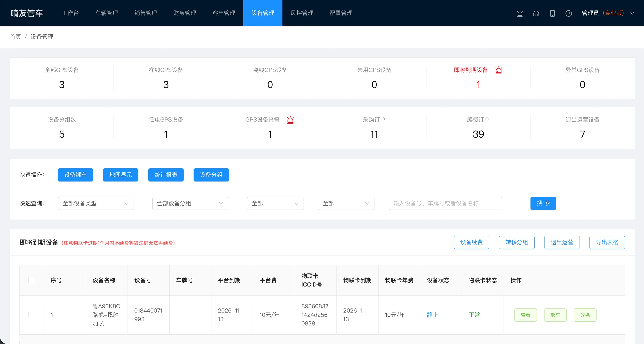Click 查看 for device 018440071993
This screenshot has width=644, height=344.
coord(526,315)
